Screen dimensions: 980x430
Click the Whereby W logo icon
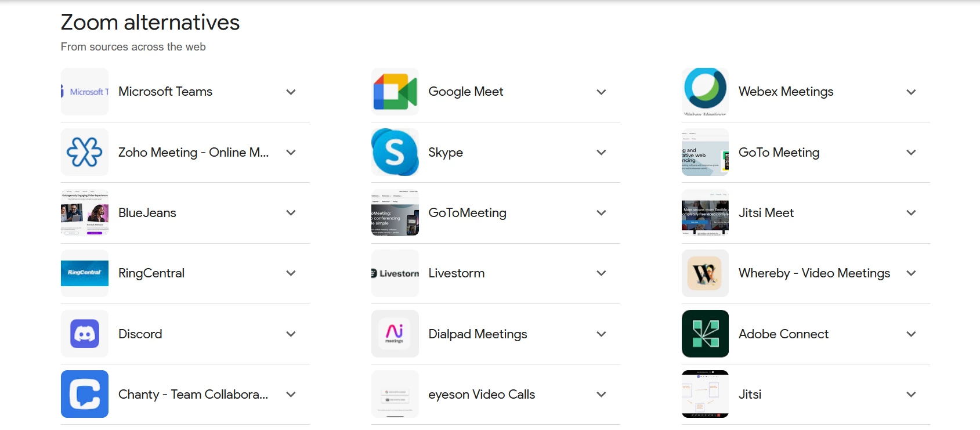705,273
